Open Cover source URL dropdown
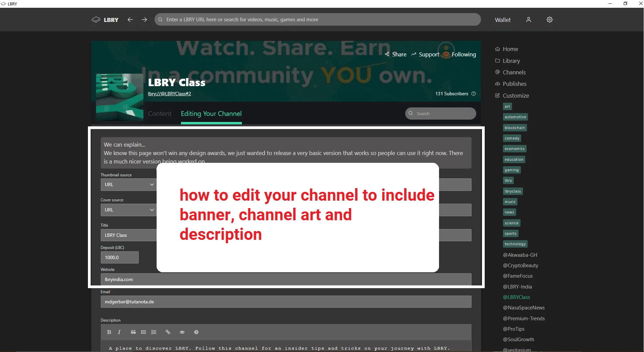644x352 pixels. point(129,210)
